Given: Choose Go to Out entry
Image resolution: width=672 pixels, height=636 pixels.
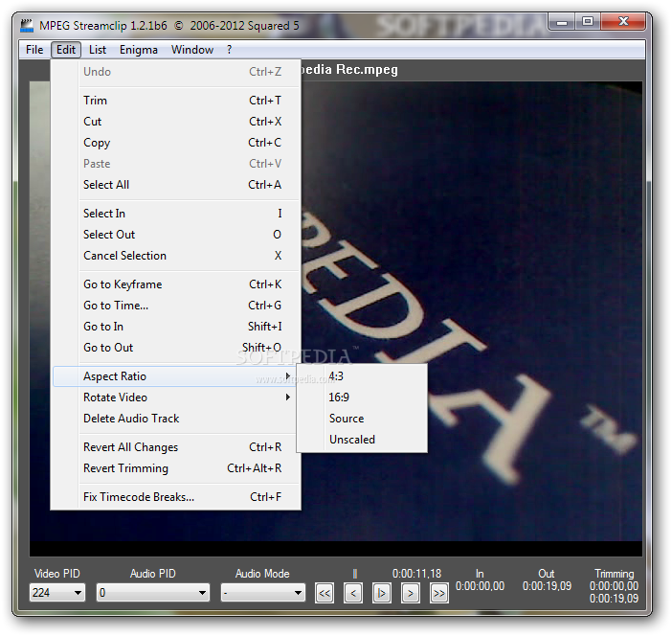Looking at the screenshot, I should 175,348.
